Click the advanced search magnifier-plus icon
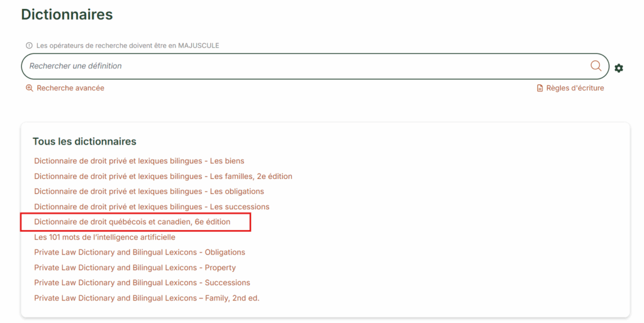This screenshot has width=644, height=323. coord(29,88)
